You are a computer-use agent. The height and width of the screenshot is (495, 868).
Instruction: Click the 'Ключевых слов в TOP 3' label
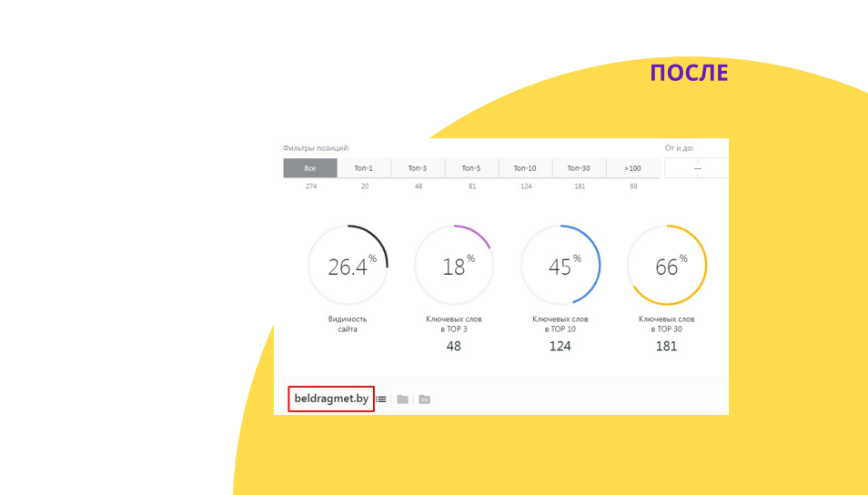coord(454,324)
